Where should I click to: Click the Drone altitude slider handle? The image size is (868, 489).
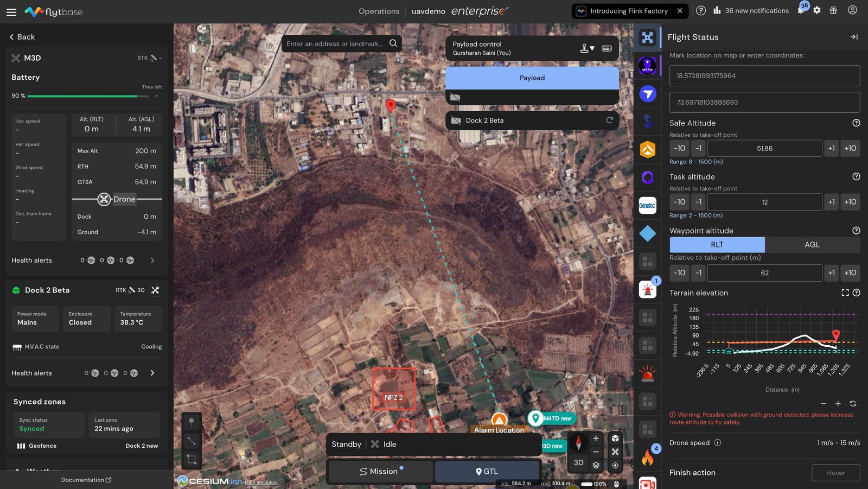[104, 199]
